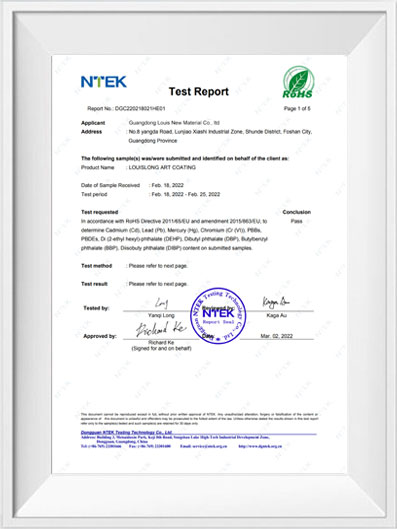Click the Conclusion heading
This screenshot has height=529, width=397.
pos(296,212)
